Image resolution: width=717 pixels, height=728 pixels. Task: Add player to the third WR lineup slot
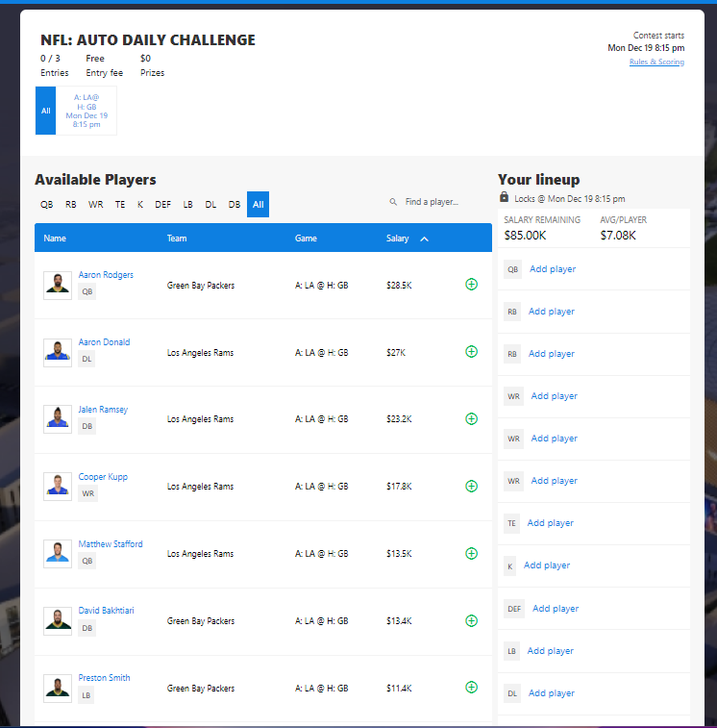[x=555, y=481]
